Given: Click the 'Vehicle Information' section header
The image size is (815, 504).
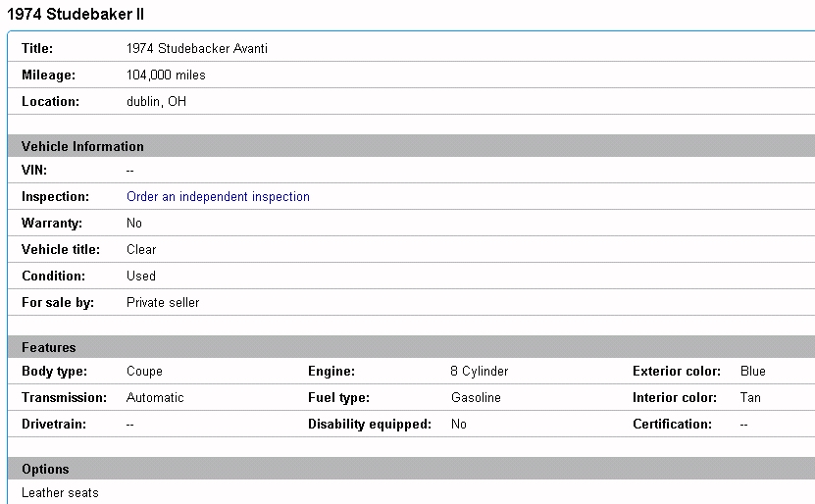Looking at the screenshot, I should (x=82, y=146).
